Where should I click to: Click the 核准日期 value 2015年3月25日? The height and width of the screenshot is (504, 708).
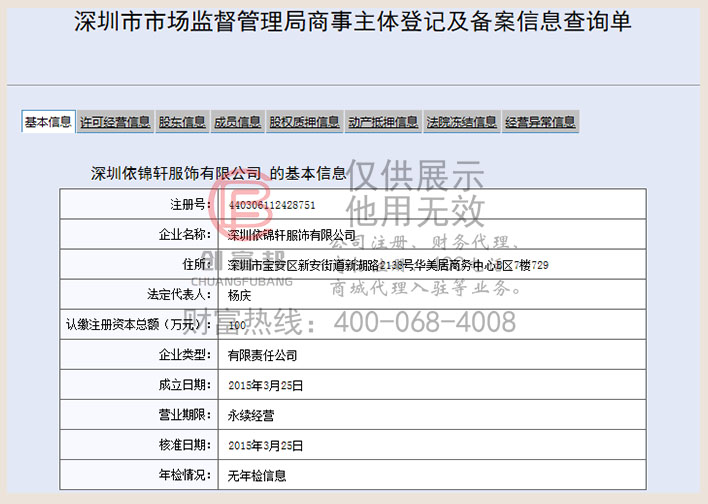266,445
